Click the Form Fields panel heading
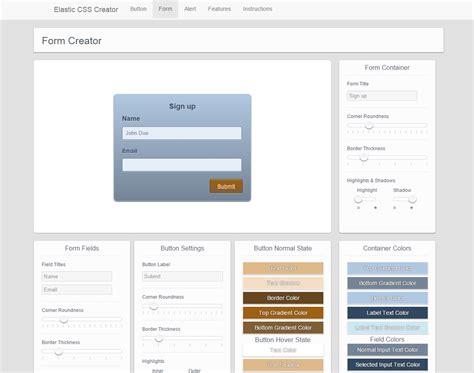This screenshot has height=373, width=474. point(82,248)
